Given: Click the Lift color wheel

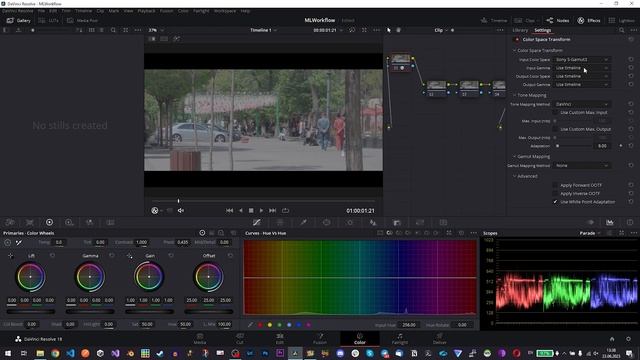Looking at the screenshot, I should click(31, 277).
